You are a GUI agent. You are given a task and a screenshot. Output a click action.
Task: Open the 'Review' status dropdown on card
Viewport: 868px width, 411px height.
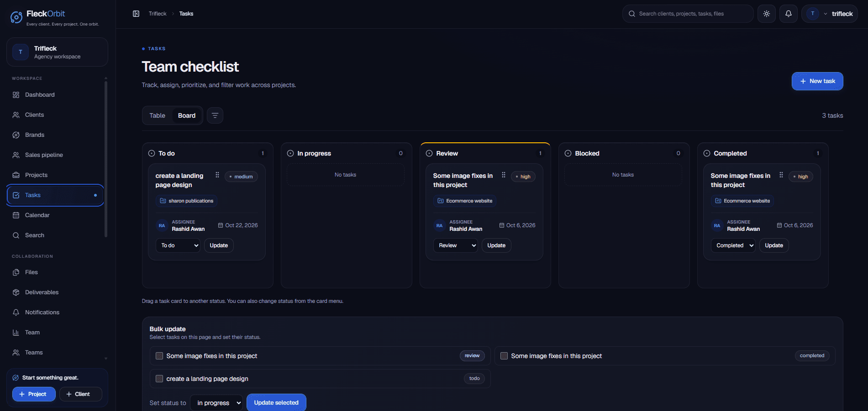456,245
